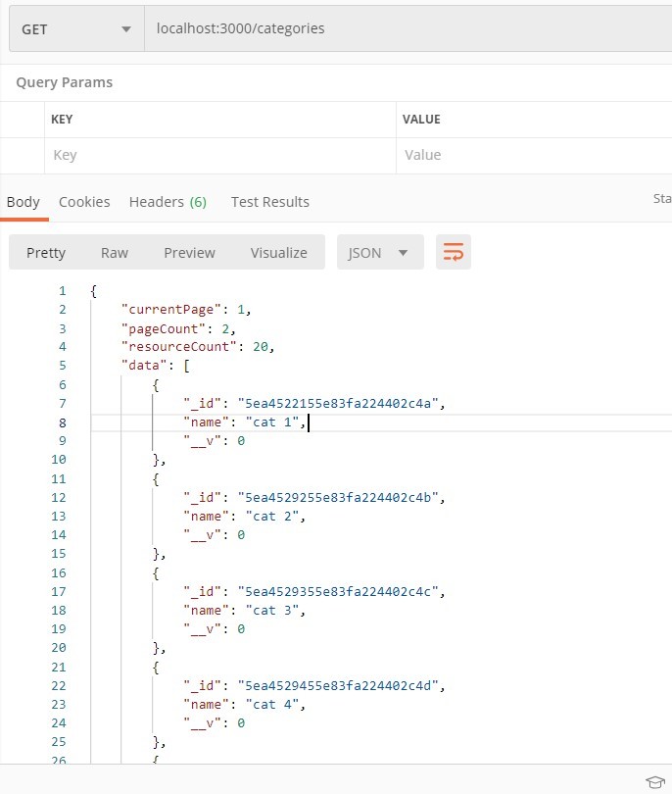
Task: Open the JSON response format dropdown
Action: click(378, 252)
